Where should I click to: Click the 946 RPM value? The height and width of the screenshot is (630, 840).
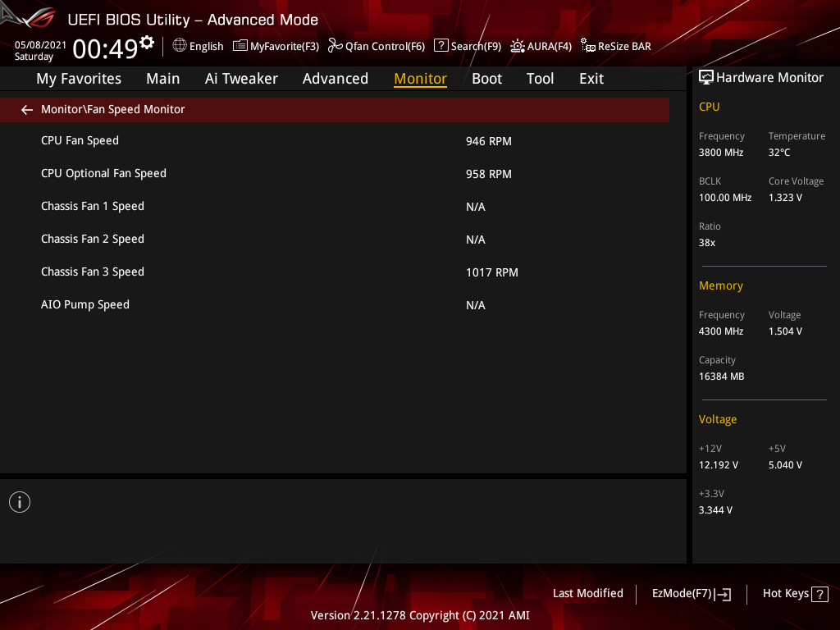pyautogui.click(x=489, y=141)
